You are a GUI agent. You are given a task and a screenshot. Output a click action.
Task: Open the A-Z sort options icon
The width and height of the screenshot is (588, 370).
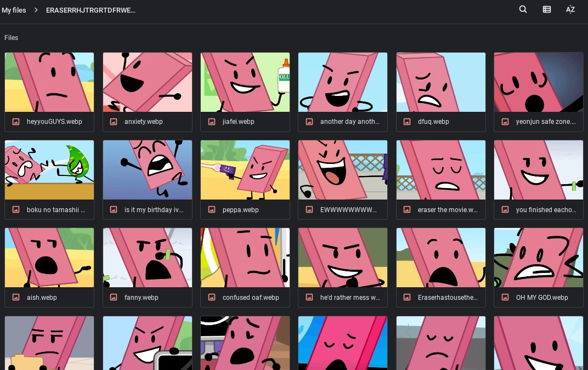pos(570,9)
